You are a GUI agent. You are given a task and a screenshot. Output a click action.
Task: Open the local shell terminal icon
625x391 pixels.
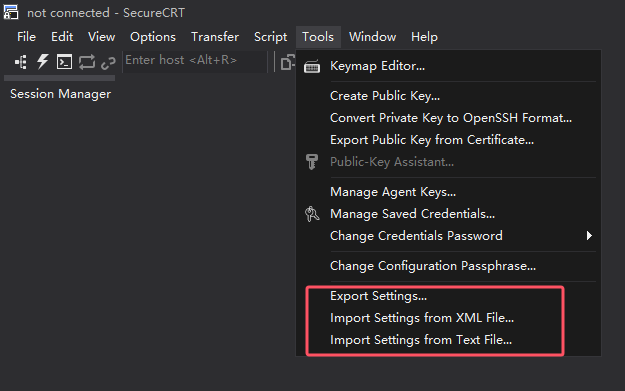click(64, 62)
